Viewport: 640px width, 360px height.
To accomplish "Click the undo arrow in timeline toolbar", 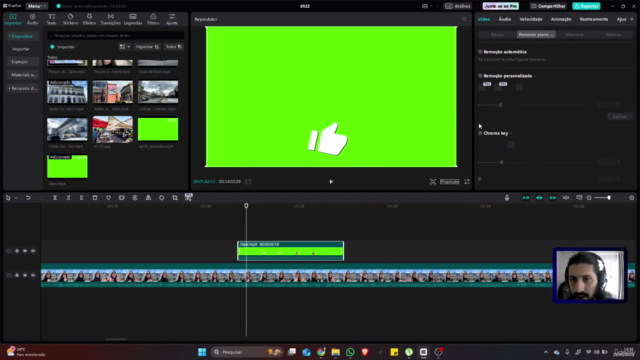I will point(28,198).
